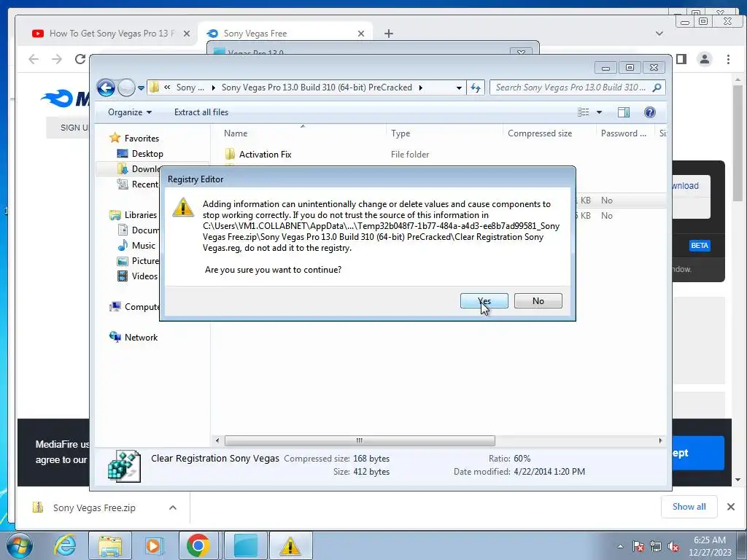Open recent pages dropdown in Explorer
Screen dimensions: 747x560
tap(141, 88)
